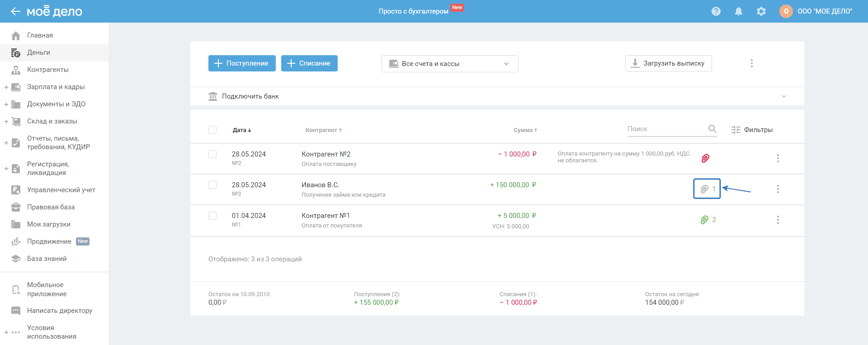868x345 pixels.
Task: Sort the table by Сумма column
Action: click(x=525, y=130)
